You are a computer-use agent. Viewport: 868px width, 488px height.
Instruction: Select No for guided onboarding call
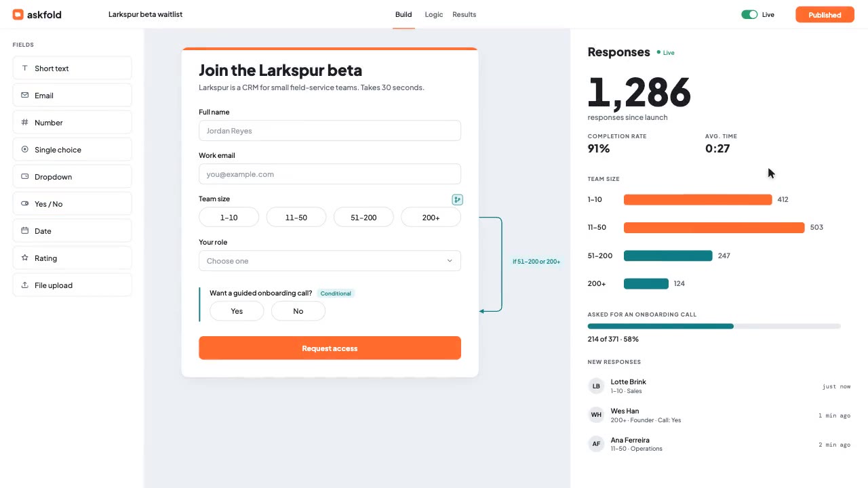point(298,311)
